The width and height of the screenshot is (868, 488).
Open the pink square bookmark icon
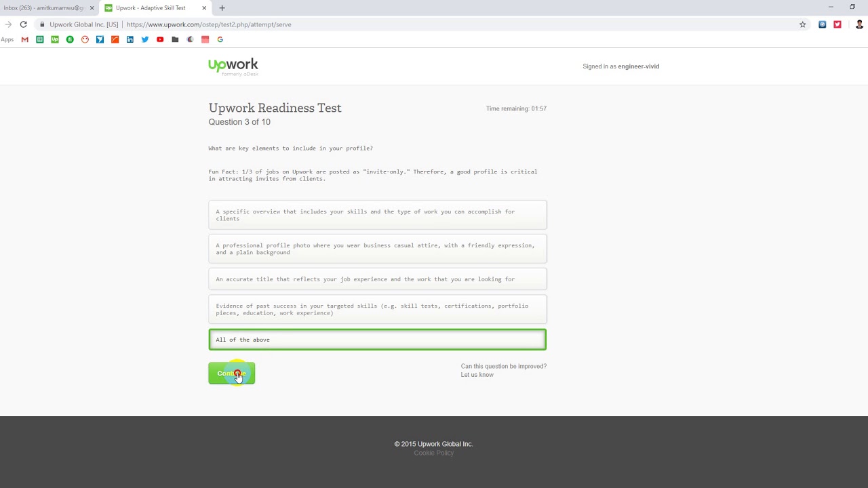click(x=205, y=39)
